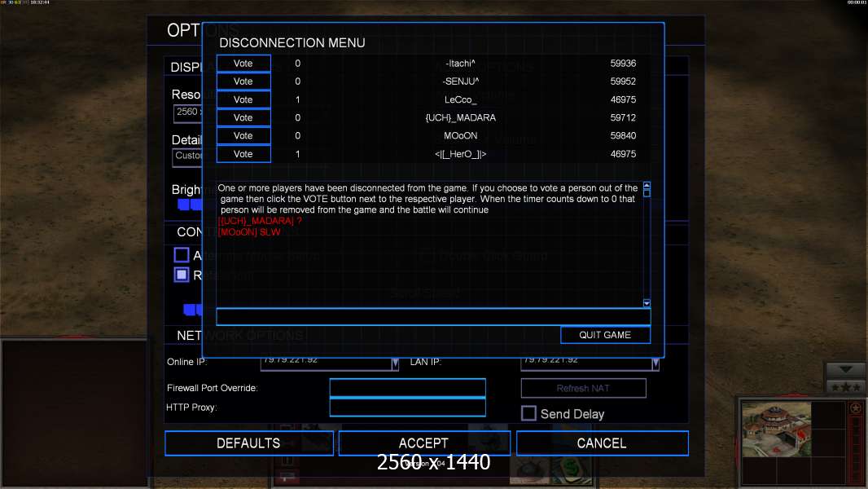Expand the Online IP dropdown arrow
This screenshot has width=868, height=489.
[x=395, y=363]
